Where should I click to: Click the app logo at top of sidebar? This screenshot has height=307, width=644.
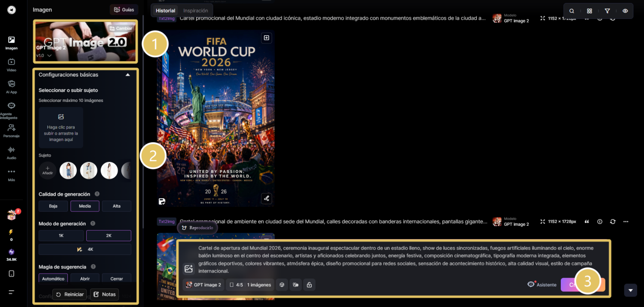click(12, 10)
